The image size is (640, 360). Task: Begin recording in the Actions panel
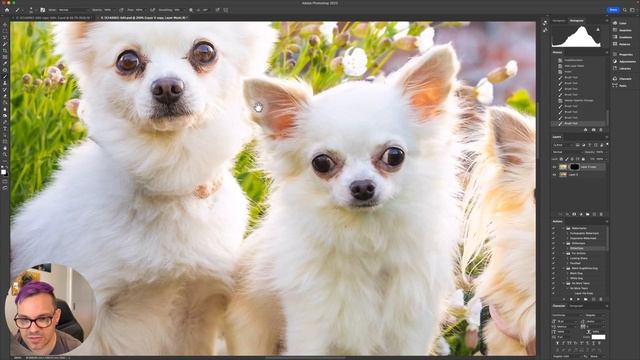pos(571,299)
